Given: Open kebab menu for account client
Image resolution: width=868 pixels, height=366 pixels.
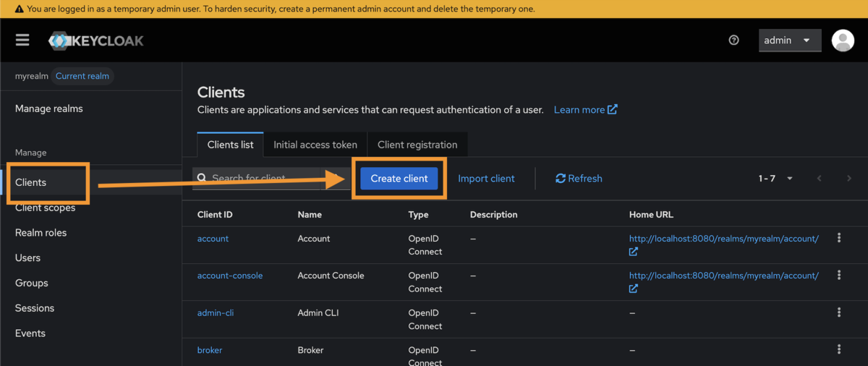Looking at the screenshot, I should click(839, 238).
